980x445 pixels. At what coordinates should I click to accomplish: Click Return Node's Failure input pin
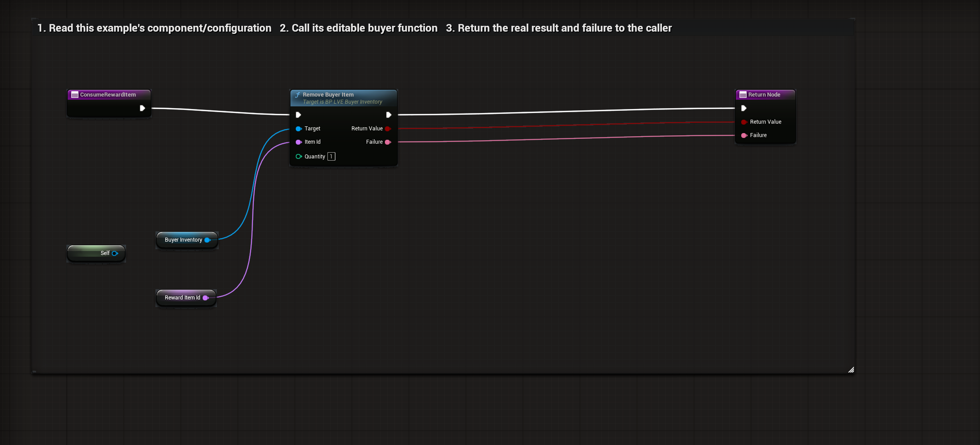[x=744, y=135]
